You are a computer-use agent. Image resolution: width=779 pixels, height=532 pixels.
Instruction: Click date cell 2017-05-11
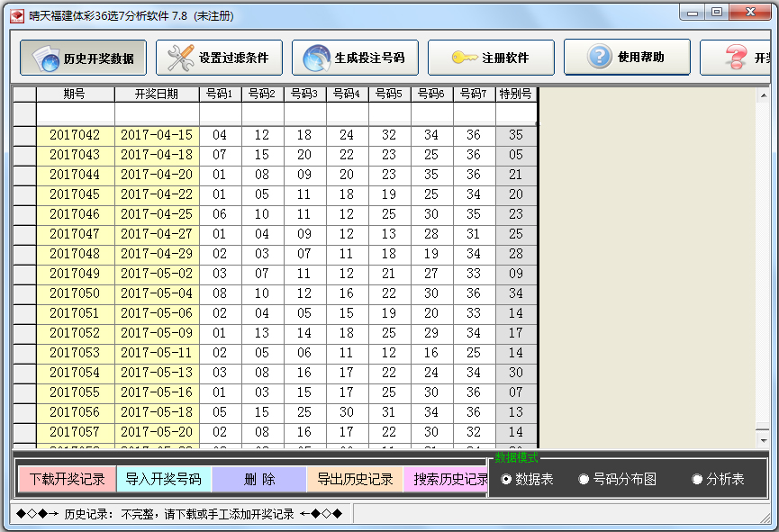click(157, 353)
